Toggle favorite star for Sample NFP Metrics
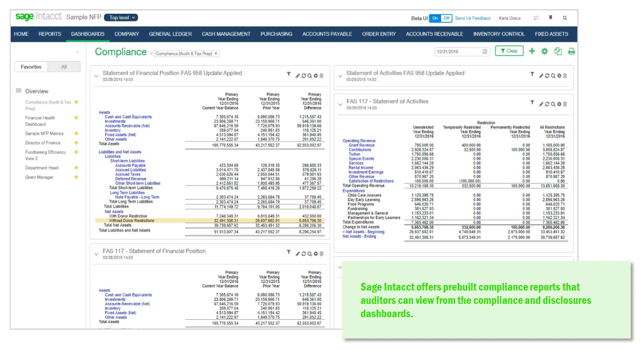Image resolution: width=644 pixels, height=350 pixels. click(76, 133)
